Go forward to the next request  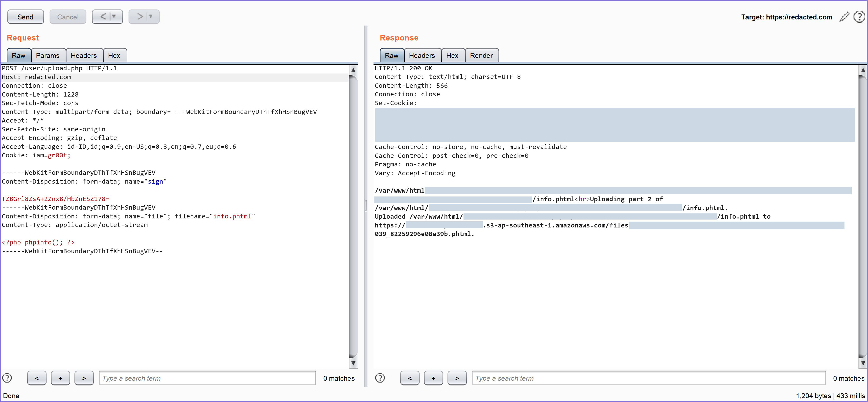pos(139,16)
